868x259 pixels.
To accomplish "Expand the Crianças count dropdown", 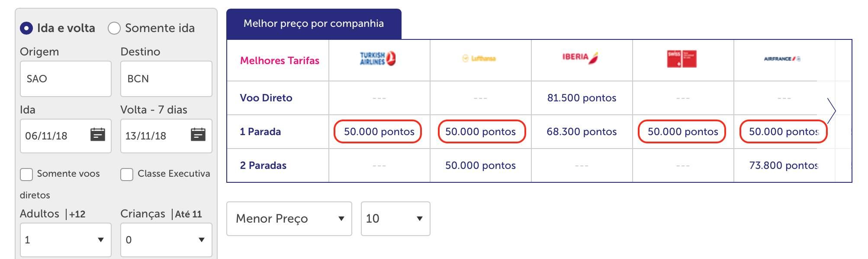I will 166,240.
